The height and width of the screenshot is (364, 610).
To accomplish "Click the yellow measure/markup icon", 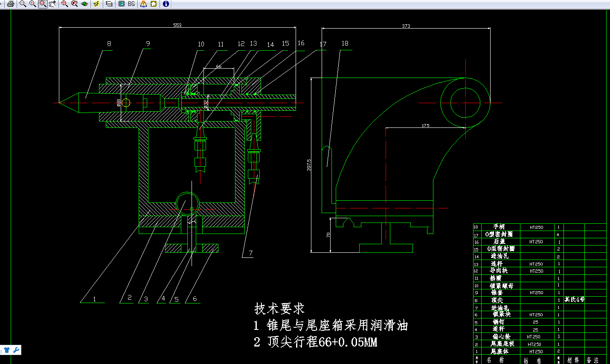I will tap(96, 4).
